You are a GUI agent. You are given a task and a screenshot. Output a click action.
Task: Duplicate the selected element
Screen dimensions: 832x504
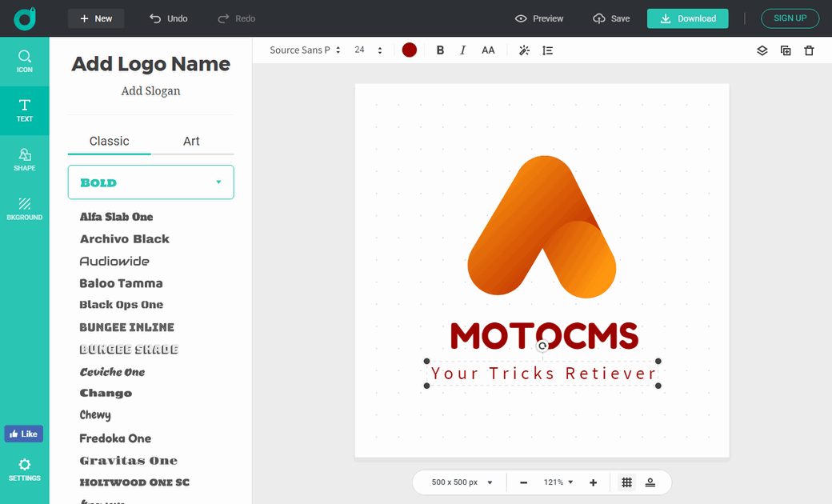coord(786,50)
